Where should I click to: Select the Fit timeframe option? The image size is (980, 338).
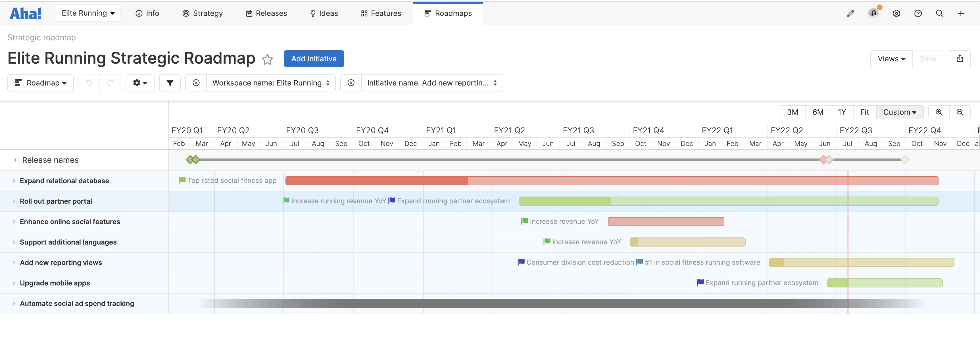click(x=864, y=112)
